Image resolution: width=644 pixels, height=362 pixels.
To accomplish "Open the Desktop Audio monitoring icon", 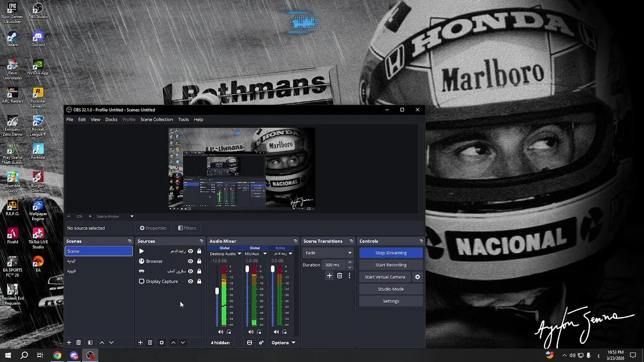I will pyautogui.click(x=229, y=332).
